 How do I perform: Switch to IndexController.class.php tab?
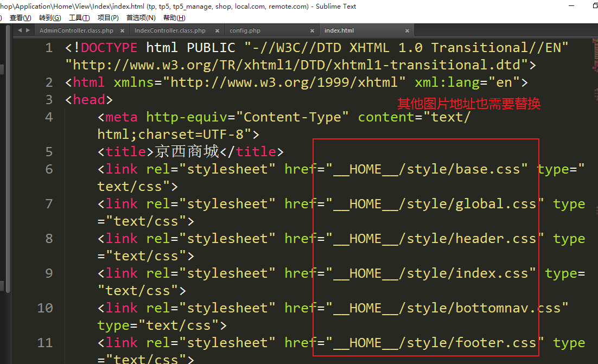click(x=170, y=31)
